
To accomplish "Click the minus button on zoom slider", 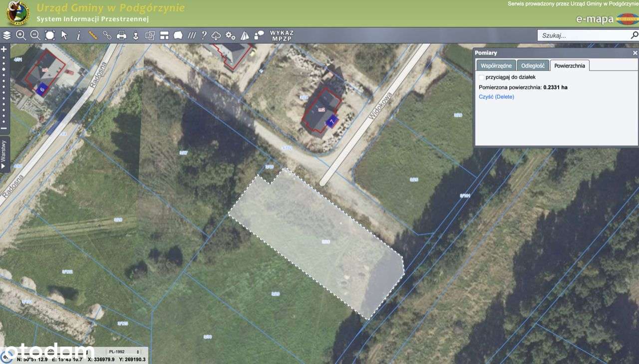I will [x=3, y=128].
